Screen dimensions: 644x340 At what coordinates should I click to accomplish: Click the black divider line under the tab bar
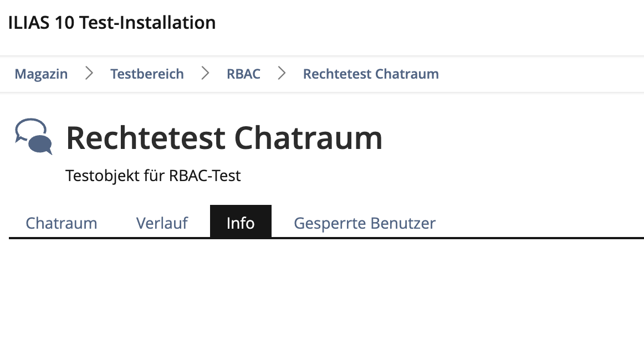click(x=443, y=238)
